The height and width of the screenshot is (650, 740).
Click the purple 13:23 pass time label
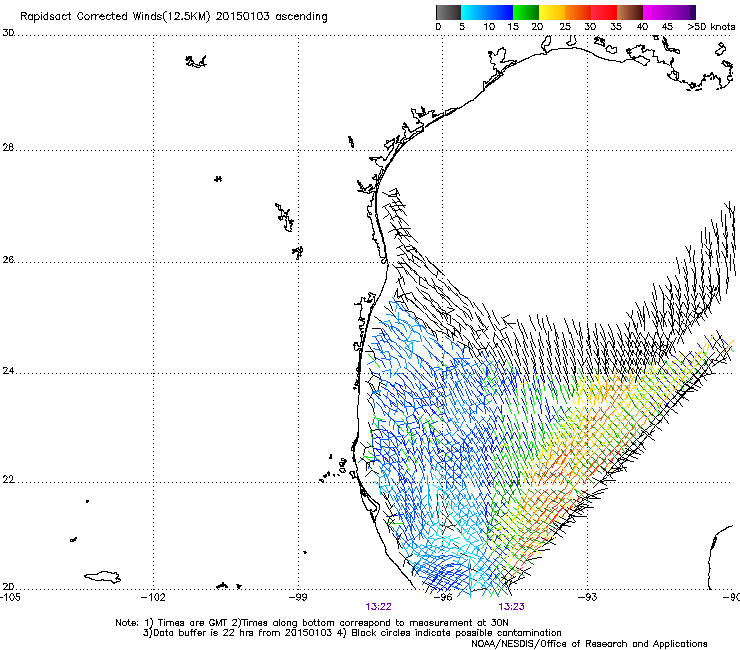[512, 607]
